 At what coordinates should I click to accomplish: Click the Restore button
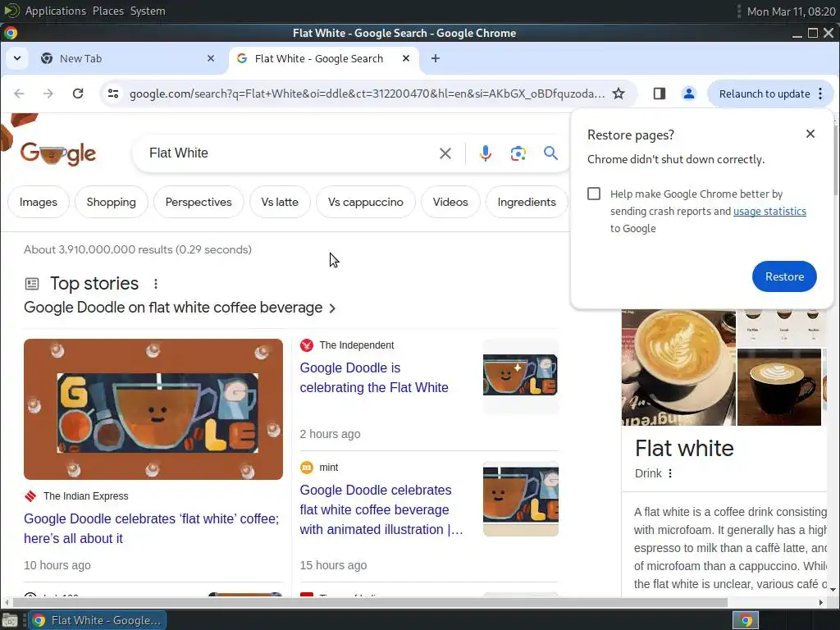click(x=784, y=276)
